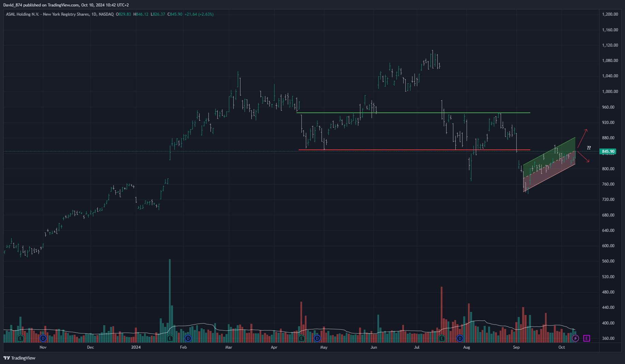
Task: Click the '??' annotation on the chart
Action: click(x=589, y=148)
